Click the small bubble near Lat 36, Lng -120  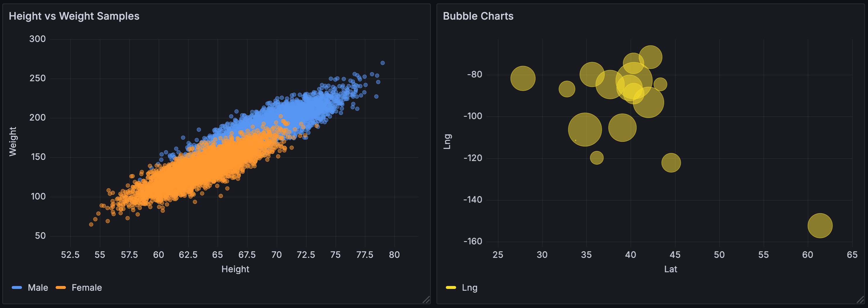(597, 158)
